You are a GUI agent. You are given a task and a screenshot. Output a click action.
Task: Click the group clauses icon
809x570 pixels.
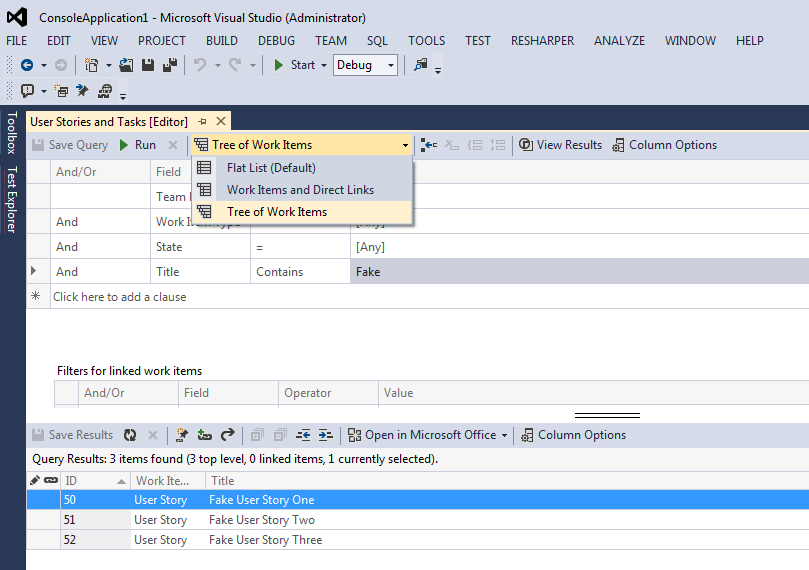click(x=475, y=145)
